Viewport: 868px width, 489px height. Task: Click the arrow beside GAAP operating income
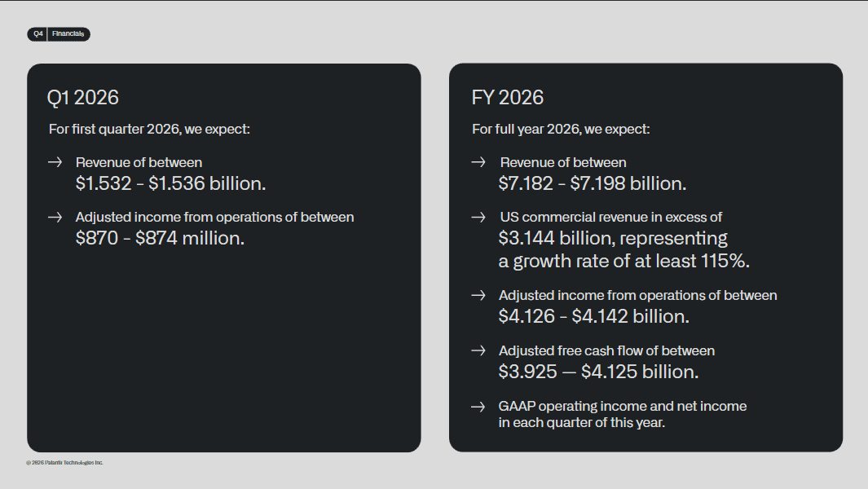pyautogui.click(x=479, y=406)
